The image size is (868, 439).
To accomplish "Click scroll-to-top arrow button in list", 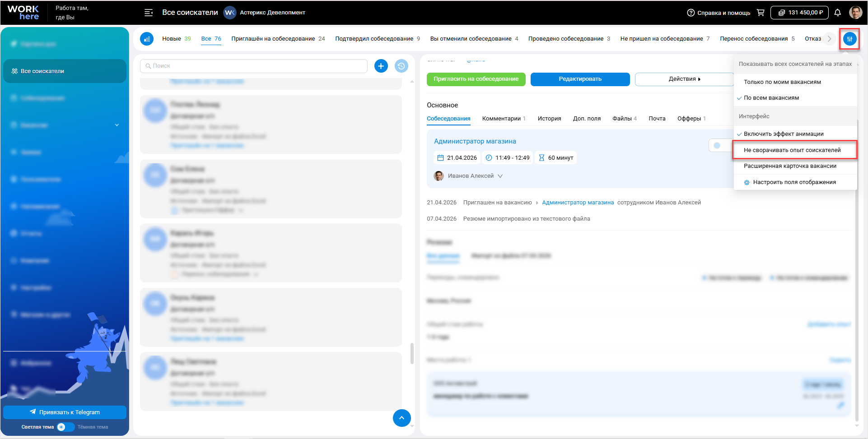I will 402,418.
